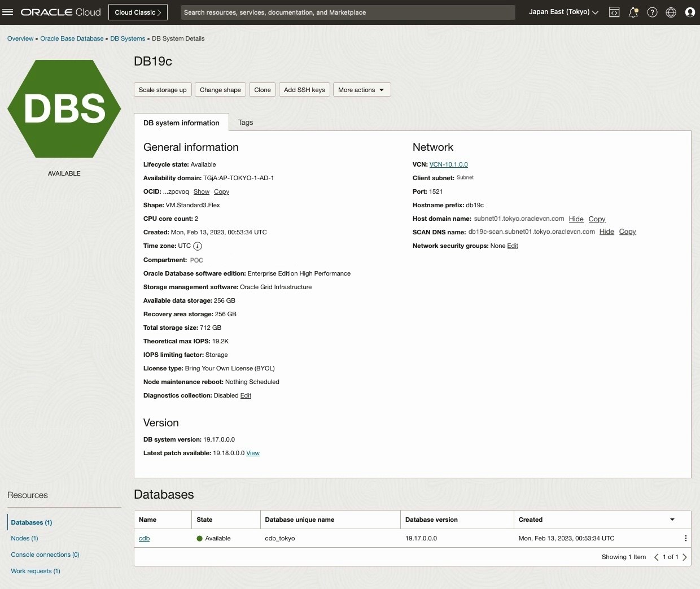
Task: Open the language globe icon
Action: [x=671, y=12]
